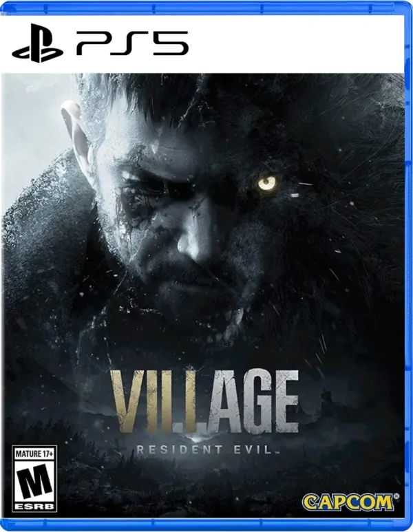Click the glowing yellow wolf eye
Screen dimensions: 413x532
click(267, 183)
